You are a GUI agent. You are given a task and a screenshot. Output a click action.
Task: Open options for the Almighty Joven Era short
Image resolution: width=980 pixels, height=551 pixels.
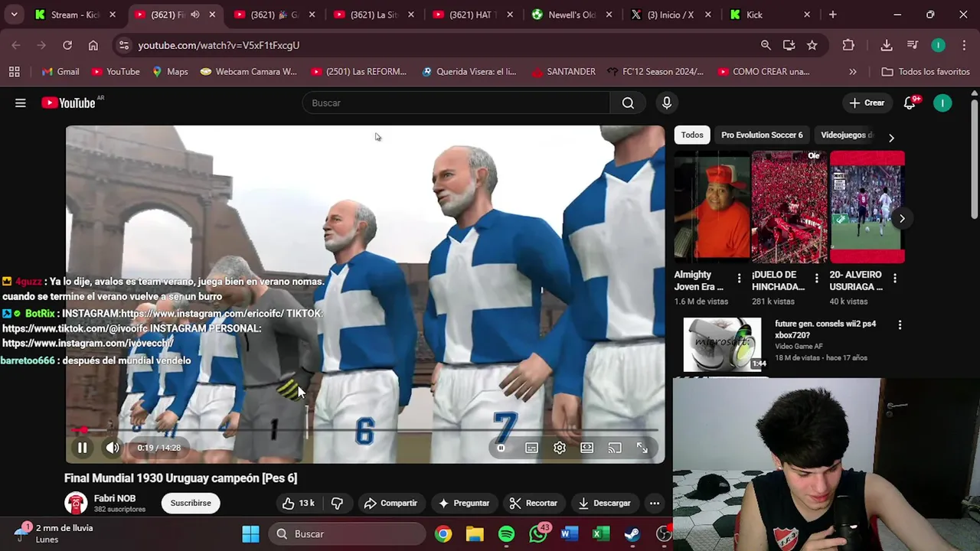tap(739, 278)
